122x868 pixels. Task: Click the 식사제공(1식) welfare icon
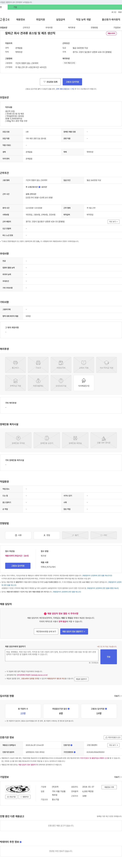(x=84, y=383)
